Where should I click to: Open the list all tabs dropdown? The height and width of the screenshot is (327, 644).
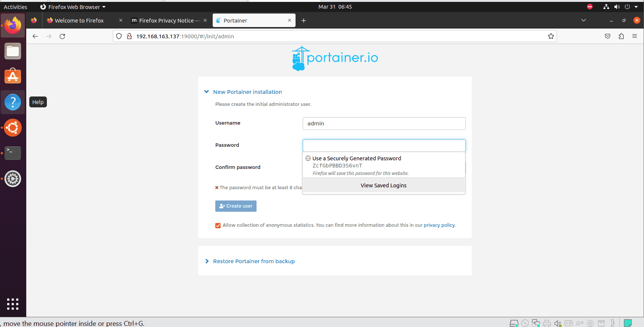pyautogui.click(x=584, y=20)
